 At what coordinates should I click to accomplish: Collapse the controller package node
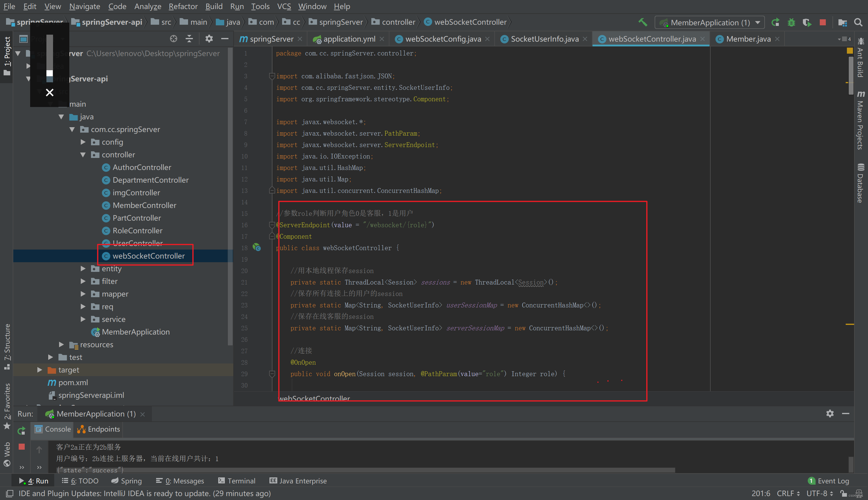pyautogui.click(x=83, y=155)
